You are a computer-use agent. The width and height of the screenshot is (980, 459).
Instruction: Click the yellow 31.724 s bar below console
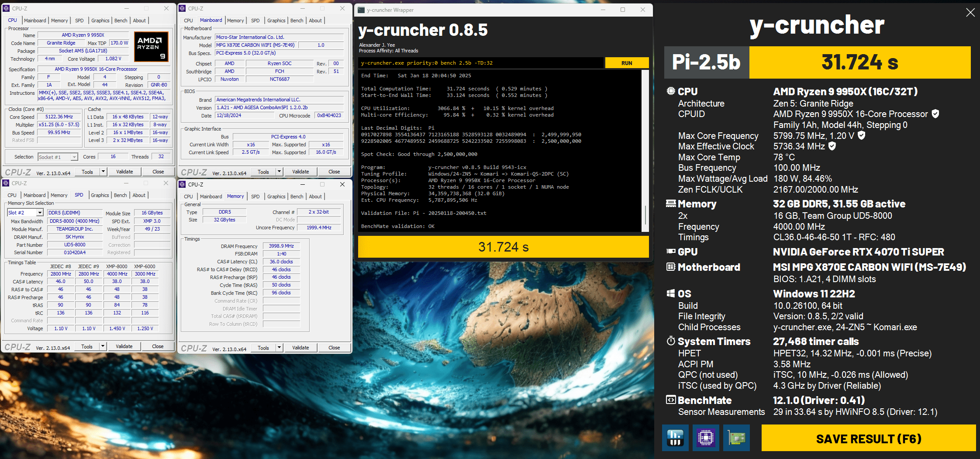click(503, 247)
